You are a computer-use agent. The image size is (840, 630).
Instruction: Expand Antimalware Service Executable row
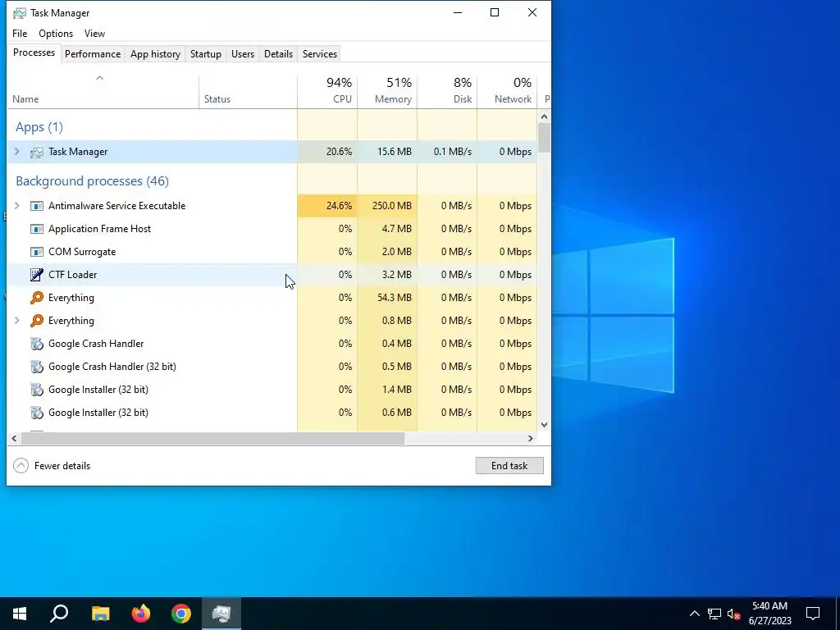16,206
